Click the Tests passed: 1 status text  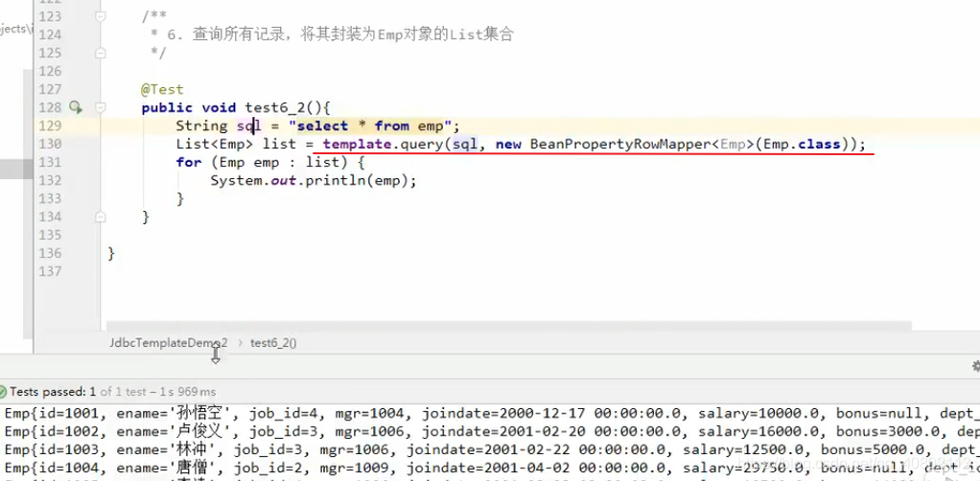point(53,392)
